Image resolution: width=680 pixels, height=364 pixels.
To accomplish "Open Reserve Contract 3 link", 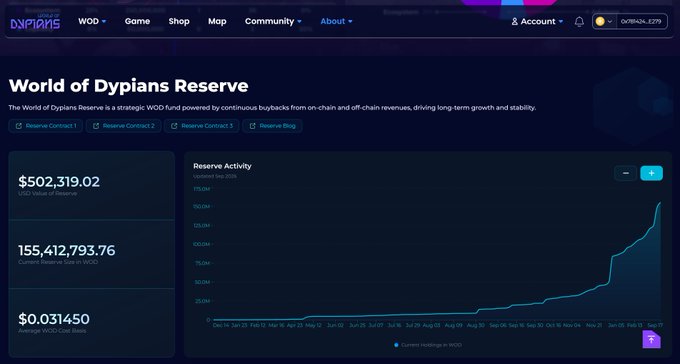I will (202, 126).
